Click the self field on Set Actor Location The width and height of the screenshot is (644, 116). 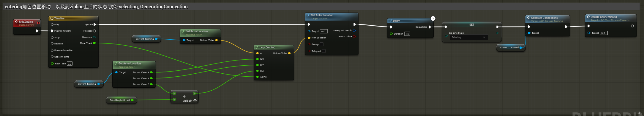point(323,31)
